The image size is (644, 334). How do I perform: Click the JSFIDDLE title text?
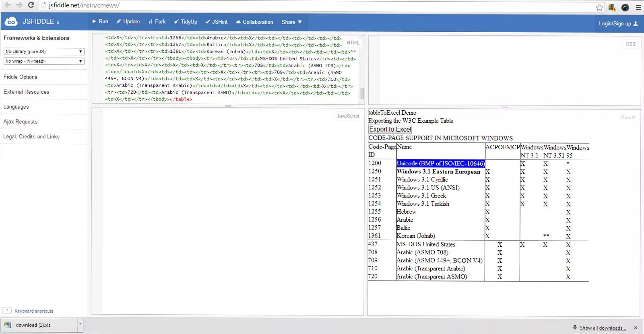click(38, 22)
